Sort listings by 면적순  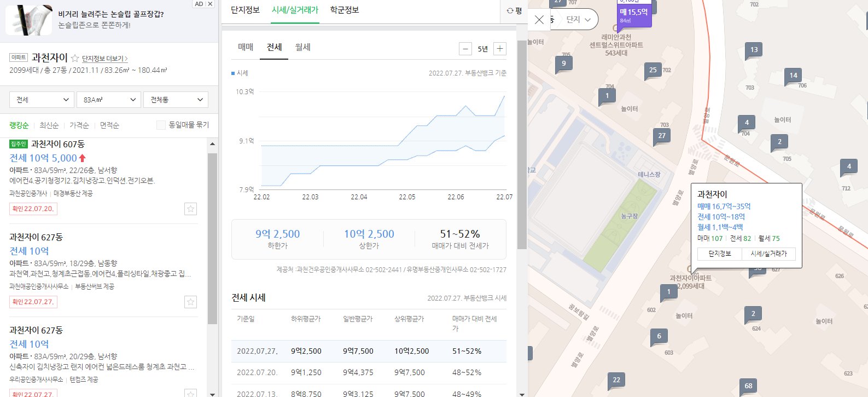coord(109,125)
